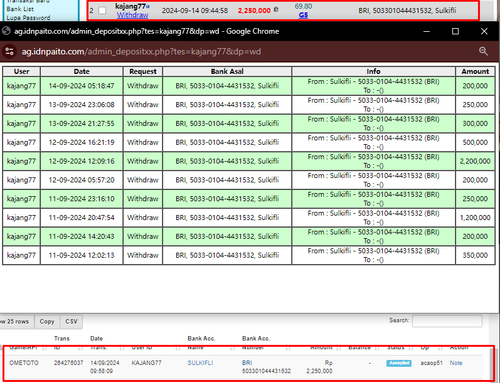Select the date 11-09-2024 20:47:54
This screenshot has width=500, height=383.
point(82,218)
